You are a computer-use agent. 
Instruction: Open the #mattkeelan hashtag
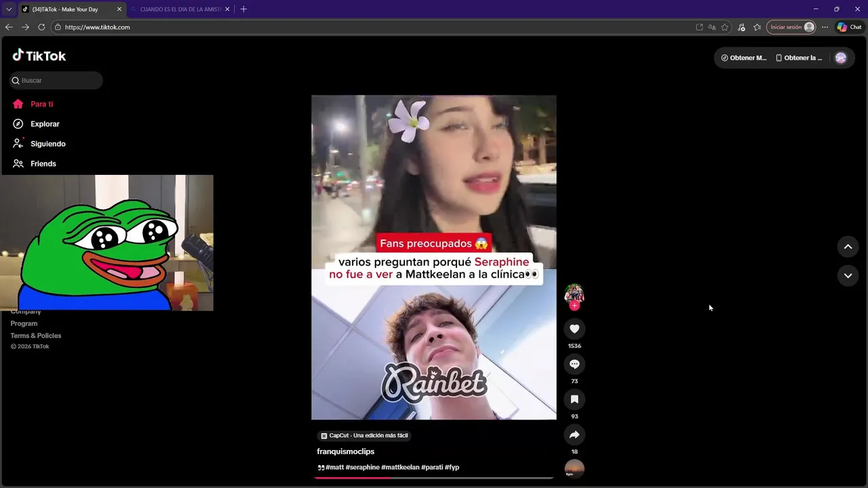(x=400, y=468)
